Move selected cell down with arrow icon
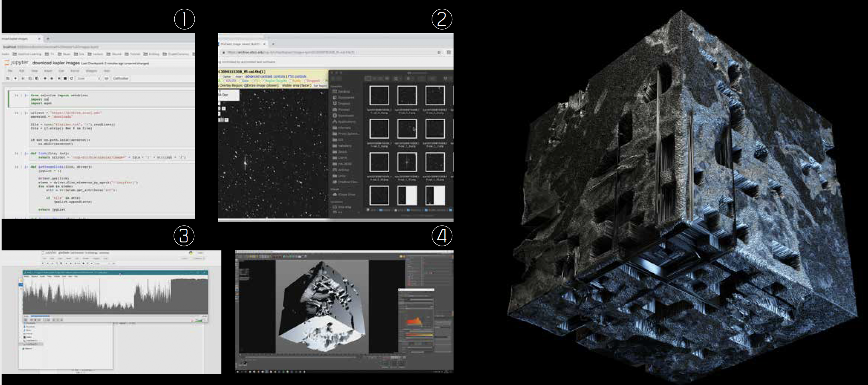Screen dimensions: 868x385 pyautogui.click(x=52, y=78)
